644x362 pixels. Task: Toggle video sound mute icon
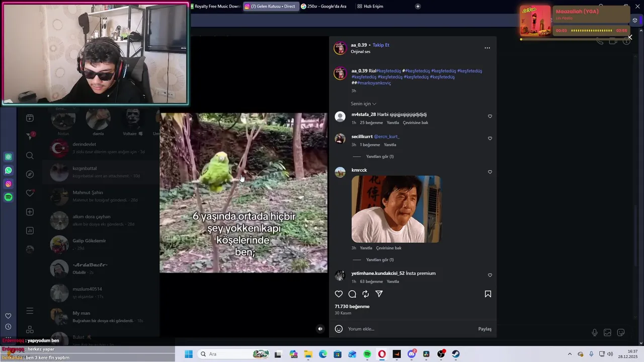[320, 329]
